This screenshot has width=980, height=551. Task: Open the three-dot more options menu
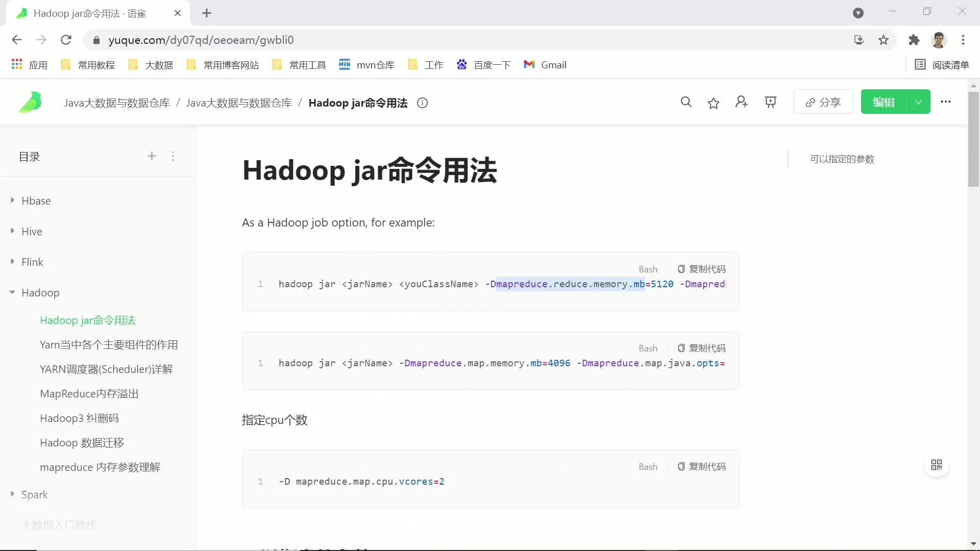pos(946,102)
